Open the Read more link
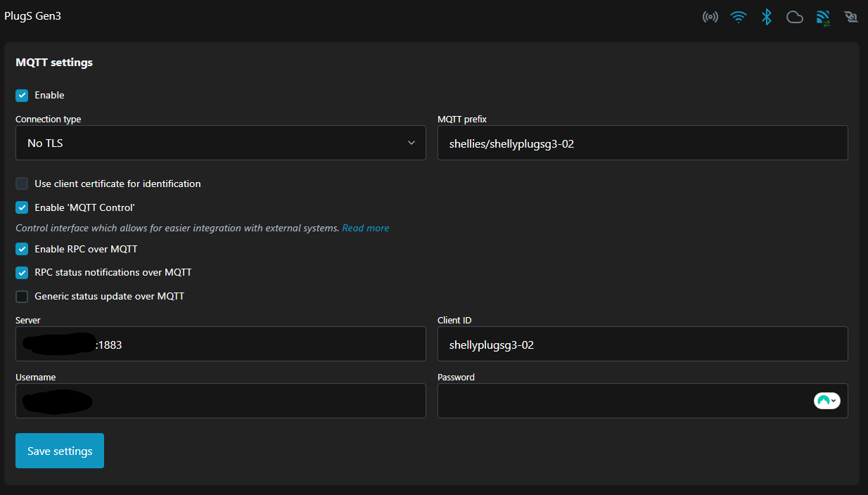This screenshot has height=495, width=868. tap(365, 228)
